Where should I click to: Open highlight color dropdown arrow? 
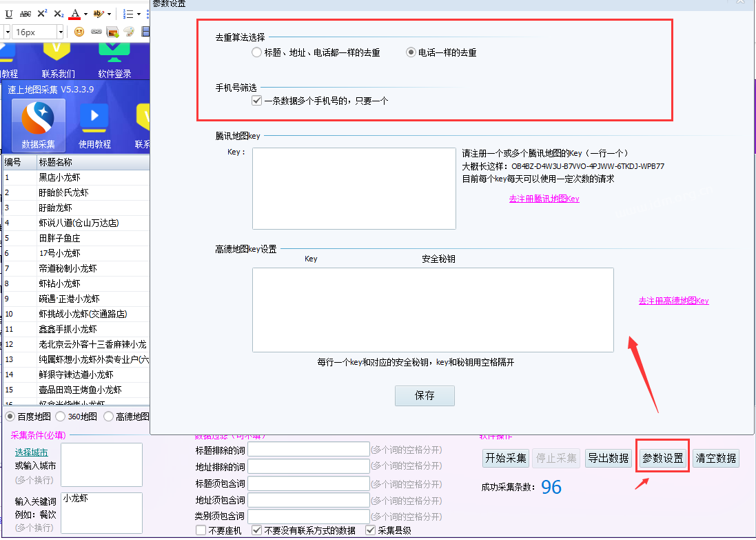pyautogui.click(x=109, y=14)
